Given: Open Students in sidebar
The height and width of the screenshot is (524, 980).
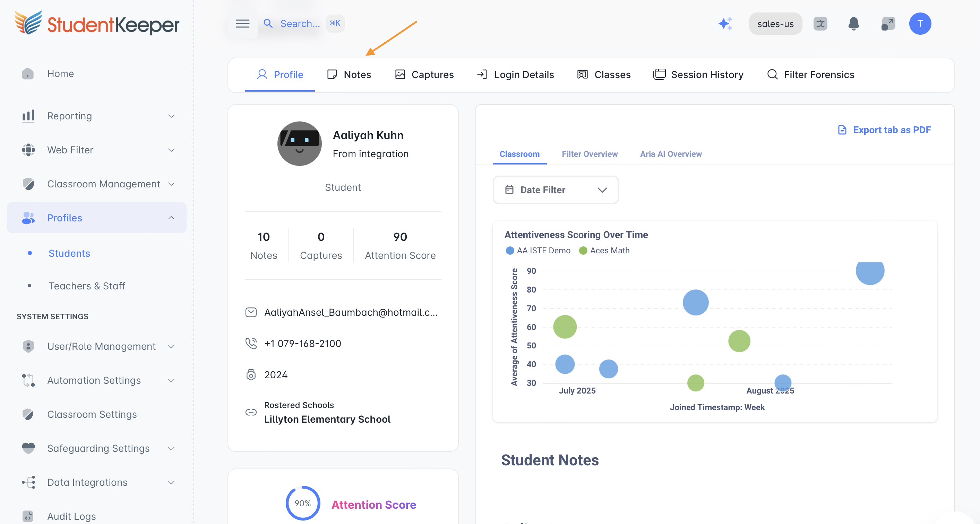Looking at the screenshot, I should 69,253.
